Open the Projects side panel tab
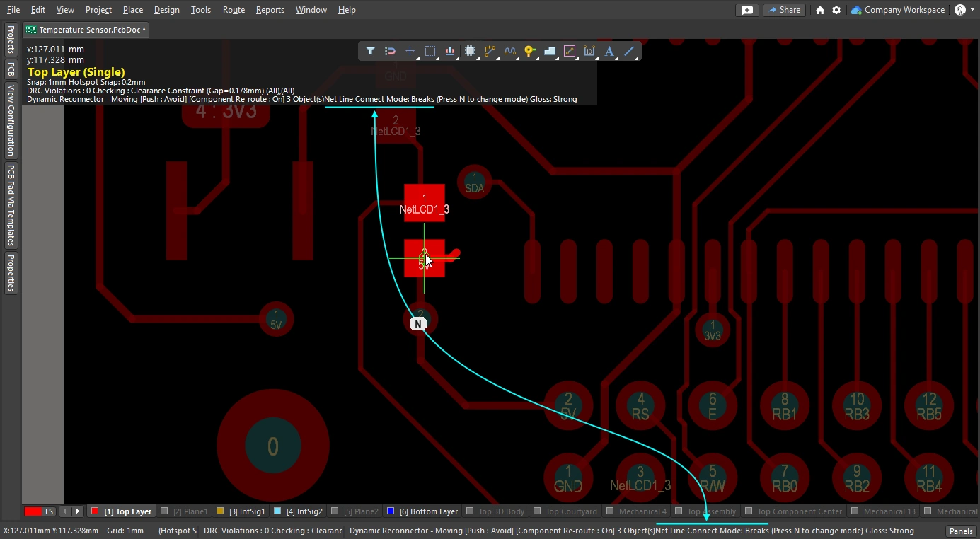This screenshot has height=539, width=980. [x=11, y=40]
